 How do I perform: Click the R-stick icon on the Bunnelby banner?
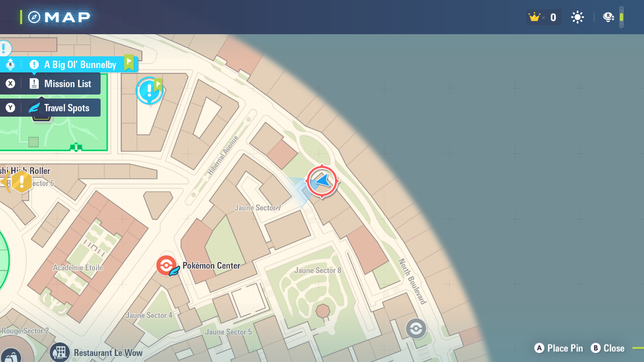point(11,64)
